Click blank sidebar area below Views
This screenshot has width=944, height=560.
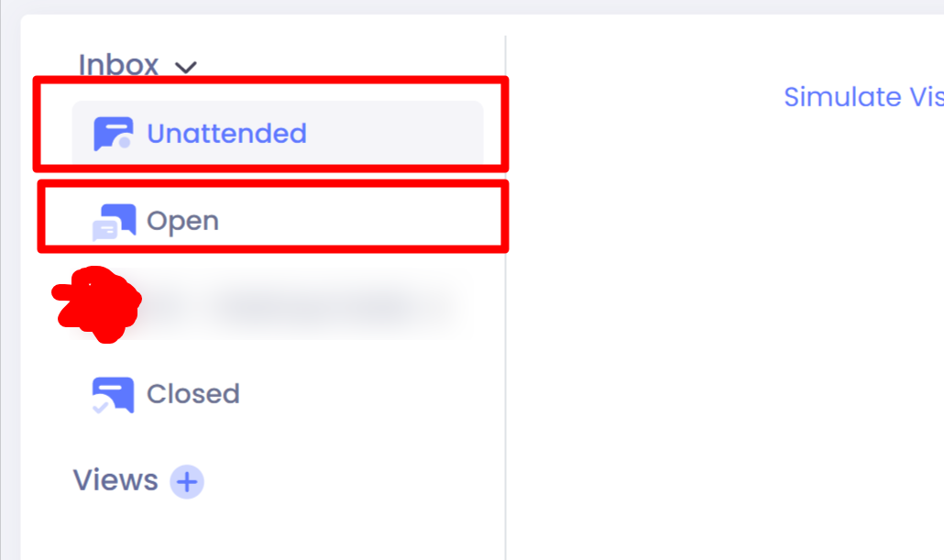(x=257, y=532)
